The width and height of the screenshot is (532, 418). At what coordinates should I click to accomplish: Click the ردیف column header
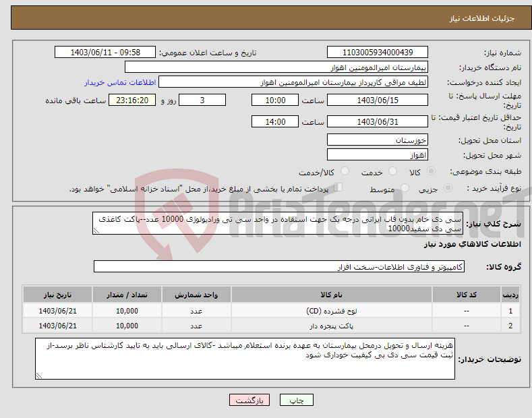tap(510, 295)
